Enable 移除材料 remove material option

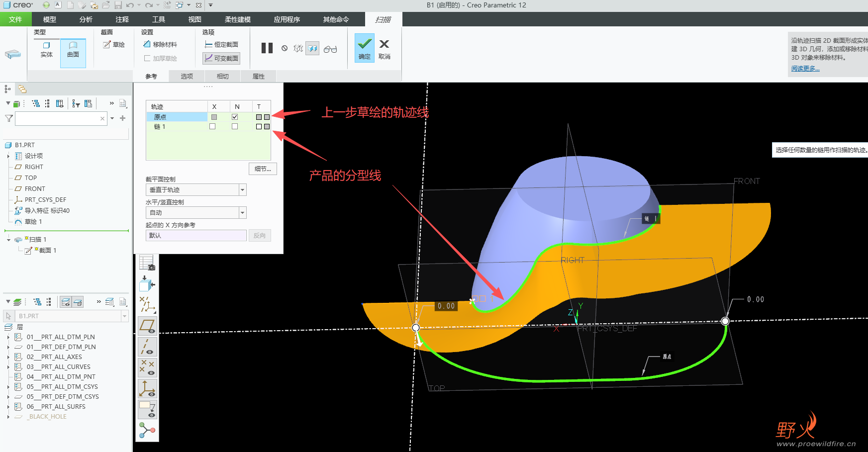click(160, 45)
